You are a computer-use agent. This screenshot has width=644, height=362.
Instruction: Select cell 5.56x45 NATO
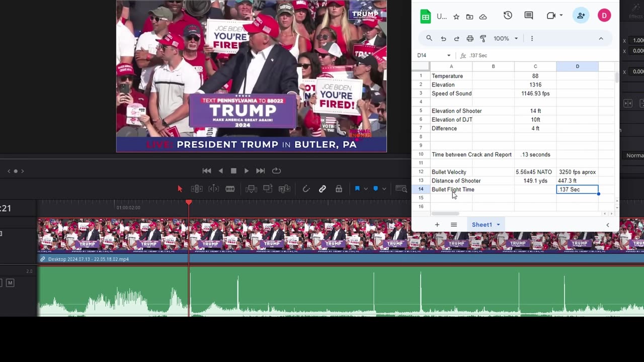click(x=535, y=172)
